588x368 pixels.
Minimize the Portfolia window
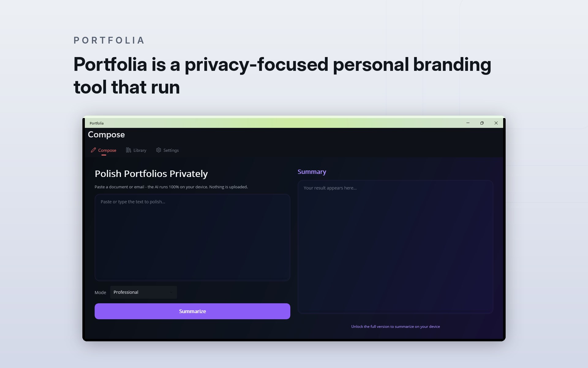[468, 123]
